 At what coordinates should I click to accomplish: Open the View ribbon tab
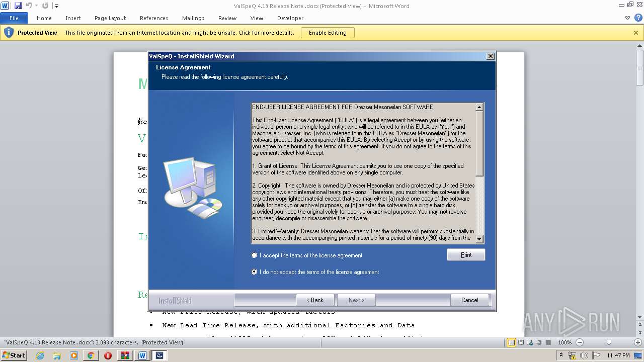(257, 18)
